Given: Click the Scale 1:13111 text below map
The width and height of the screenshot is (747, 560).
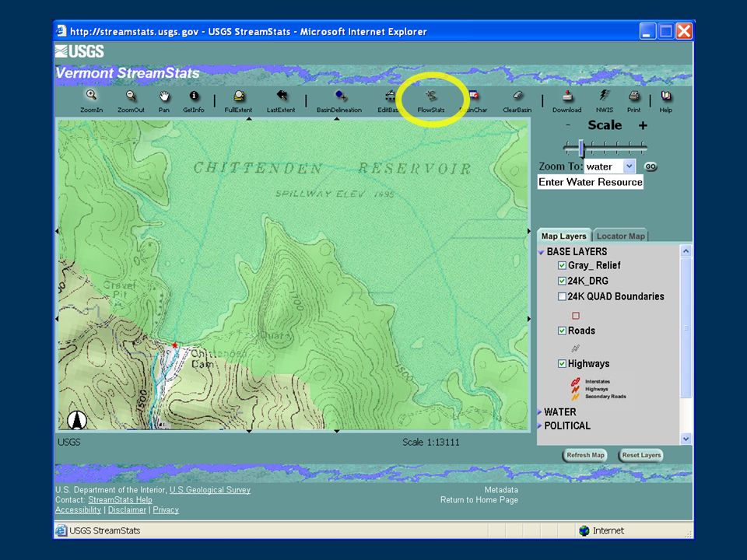Looking at the screenshot, I should coord(431,443).
